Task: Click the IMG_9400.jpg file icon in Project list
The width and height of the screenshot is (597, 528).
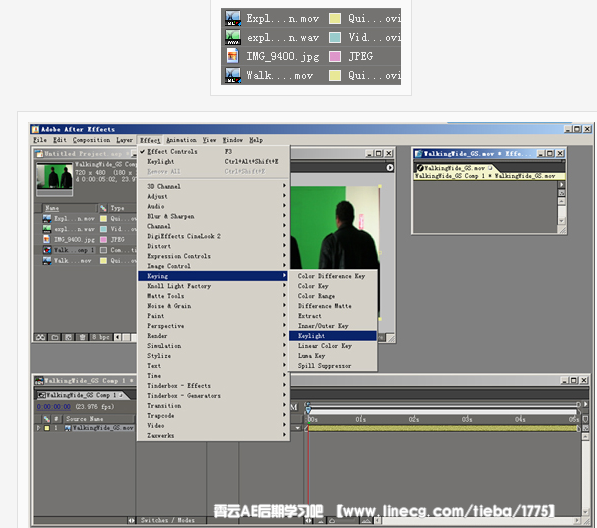Action: click(x=47, y=239)
